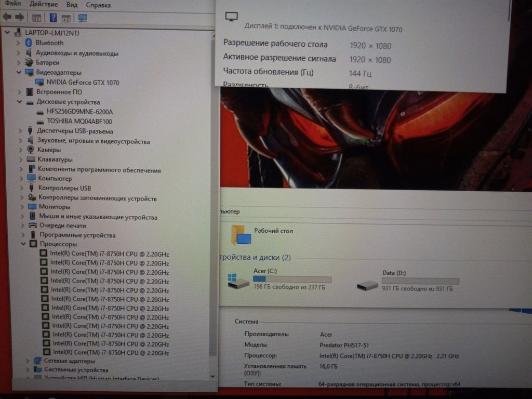Select NVIDIA GeForce GTX 1070 adapter

click(x=82, y=83)
